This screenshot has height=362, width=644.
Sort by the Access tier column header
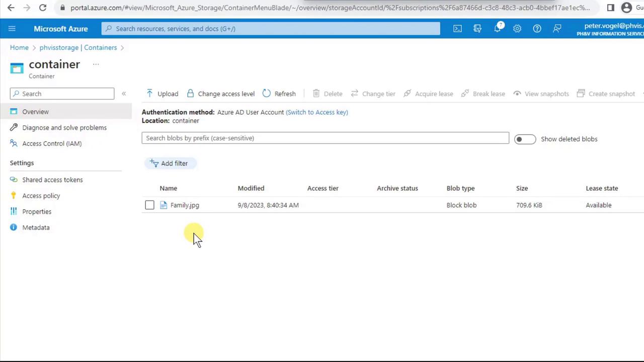(x=323, y=188)
